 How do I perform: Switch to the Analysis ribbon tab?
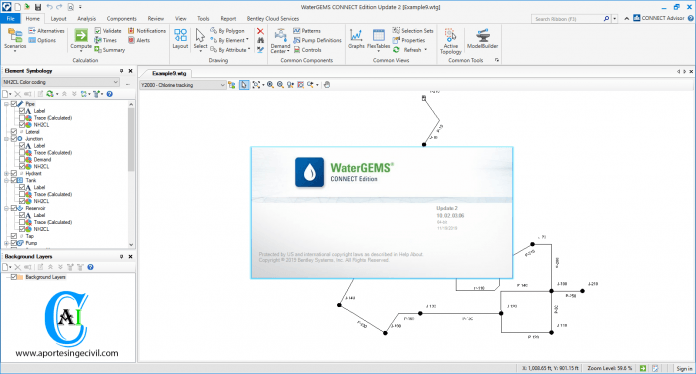pos(86,19)
